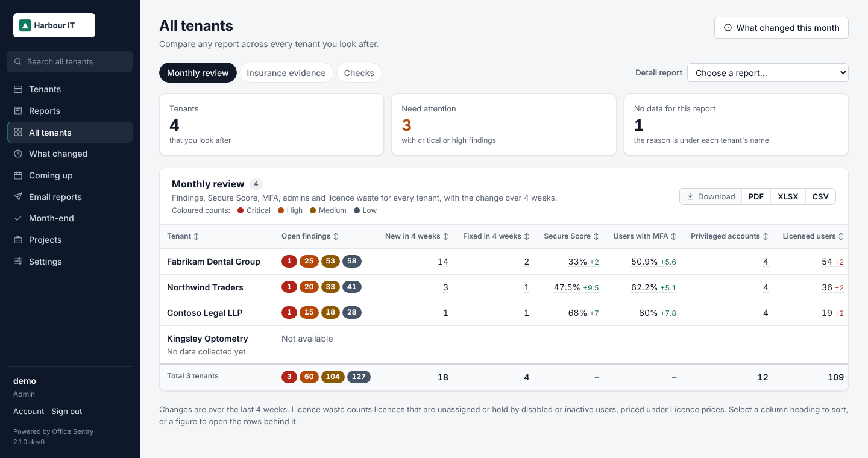Switch to the Insurance evidence tab
868x458 pixels.
[x=286, y=73]
